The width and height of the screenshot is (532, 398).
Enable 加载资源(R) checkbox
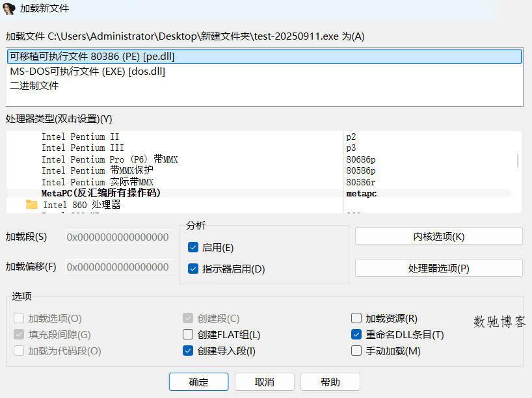click(x=356, y=318)
